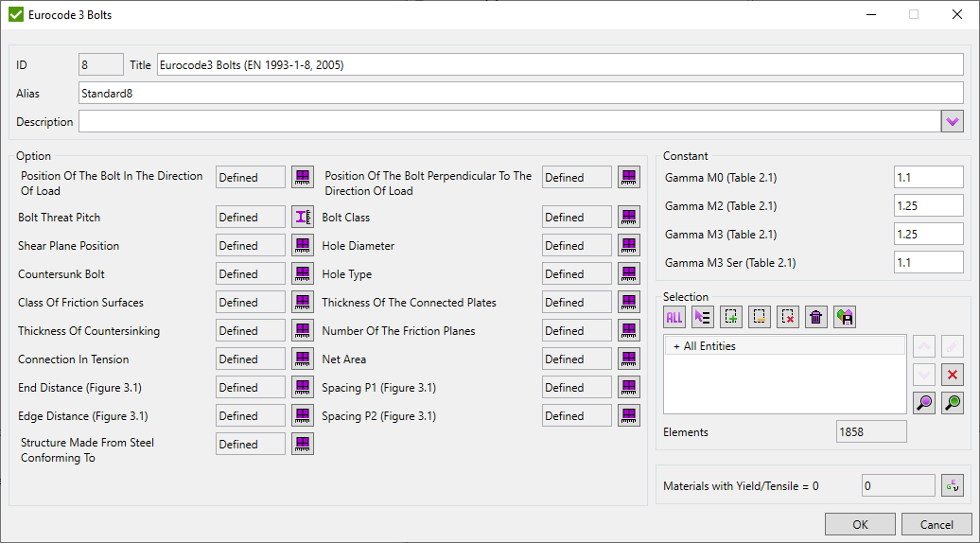Open table icon for Connection In Tension

click(303, 359)
